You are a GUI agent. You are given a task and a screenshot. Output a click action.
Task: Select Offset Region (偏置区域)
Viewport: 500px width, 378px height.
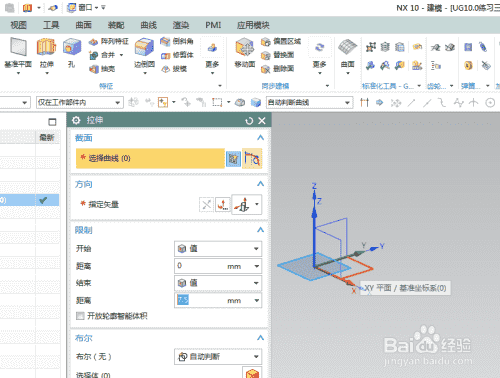coord(281,41)
